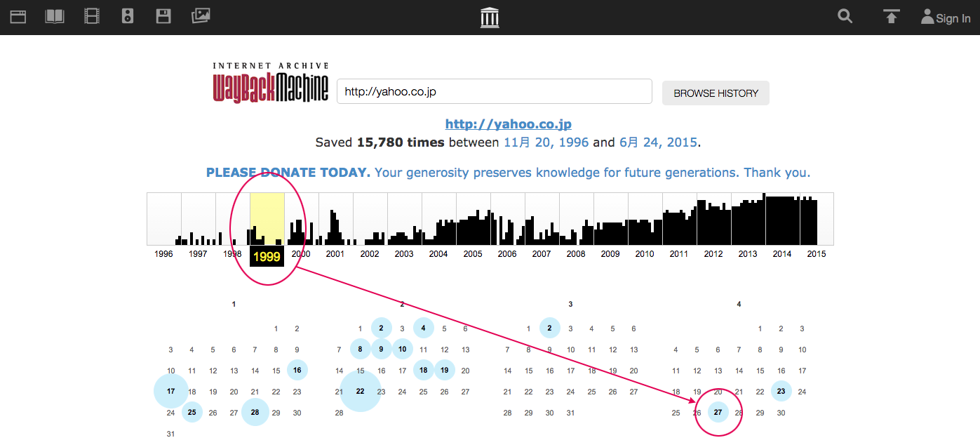Open the http://yahoo.co.jp link
The height and width of the screenshot is (445, 980).
tap(509, 124)
